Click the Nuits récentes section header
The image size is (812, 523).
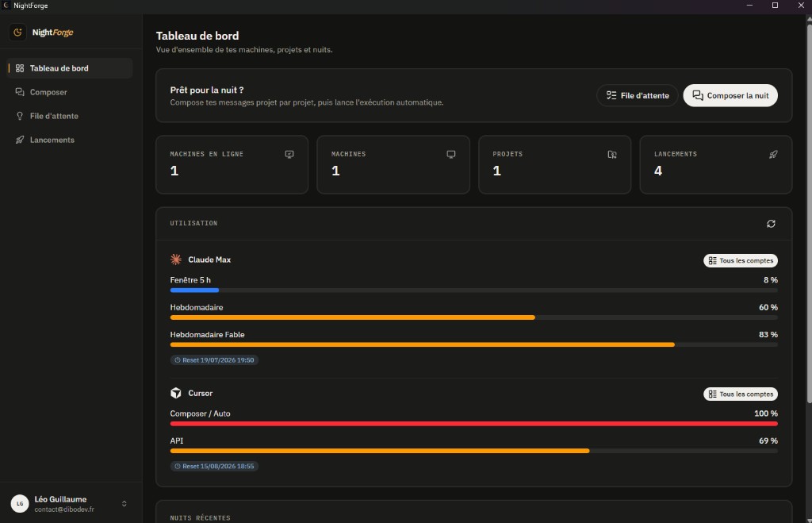pyautogui.click(x=201, y=517)
